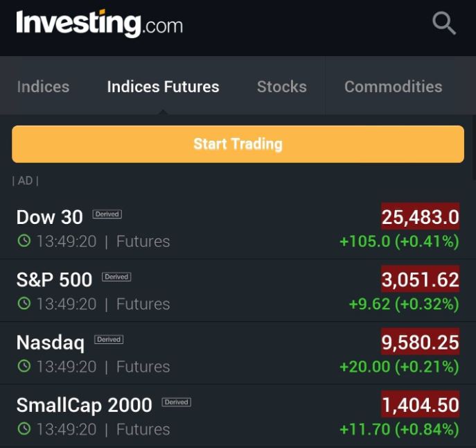Screen dimensions: 476x448
Task: Switch to the Indices tab
Action: coord(43,87)
